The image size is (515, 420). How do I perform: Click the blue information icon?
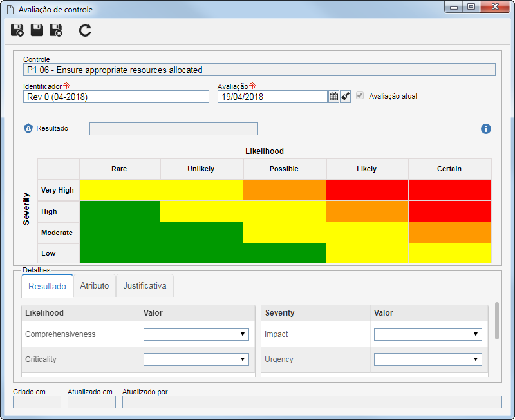tap(486, 129)
